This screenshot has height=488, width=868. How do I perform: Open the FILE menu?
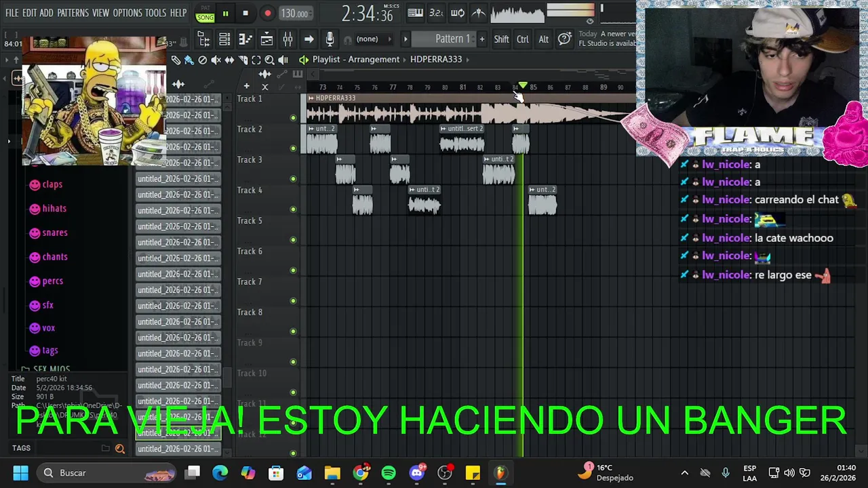12,13
